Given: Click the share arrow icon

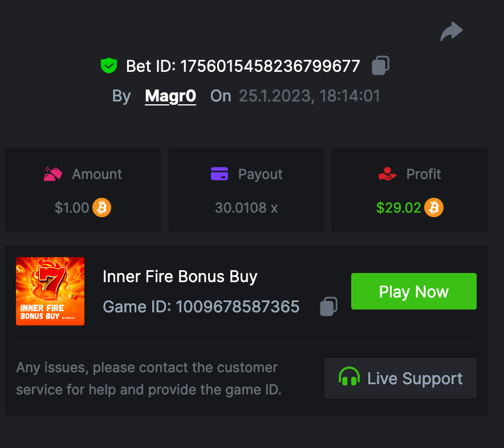Looking at the screenshot, I should [452, 31].
